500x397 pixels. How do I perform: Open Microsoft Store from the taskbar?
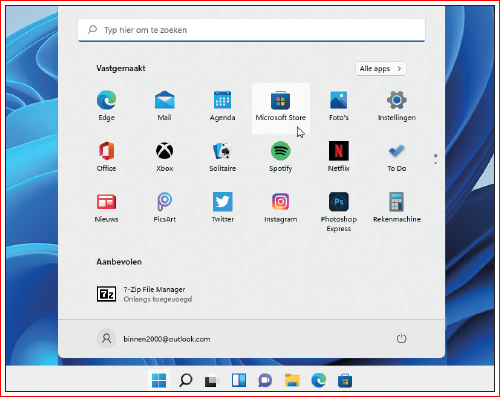(x=345, y=380)
